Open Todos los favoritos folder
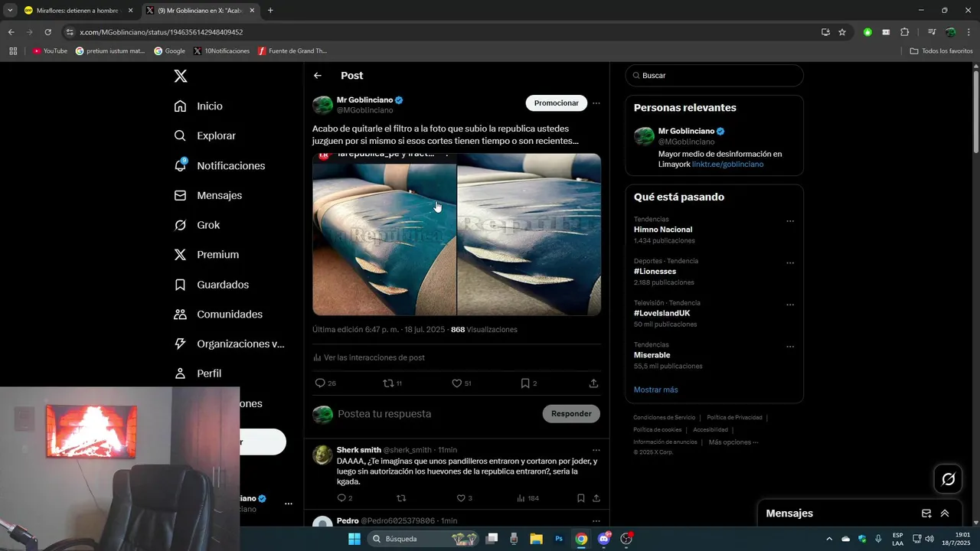The height and width of the screenshot is (551, 980). tap(941, 51)
